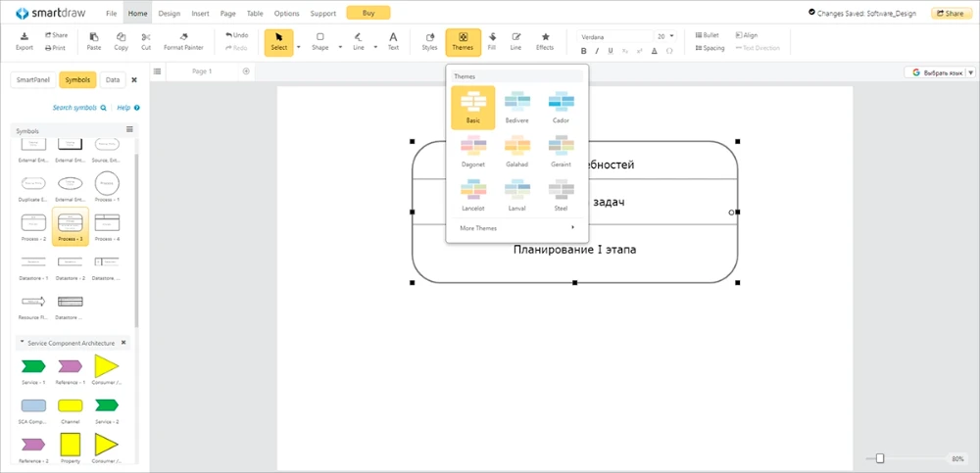Screen dimensions: 980x473
Task: Select the Text tool
Action: [393, 41]
